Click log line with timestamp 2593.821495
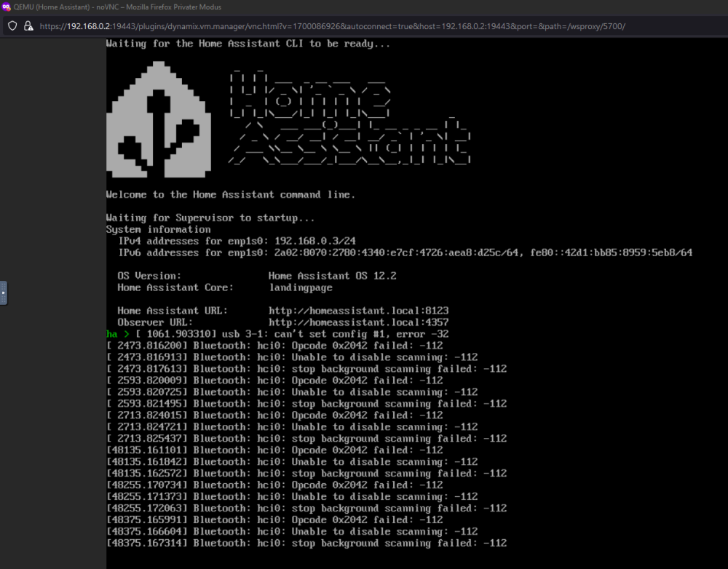The image size is (728, 569). tap(306, 404)
